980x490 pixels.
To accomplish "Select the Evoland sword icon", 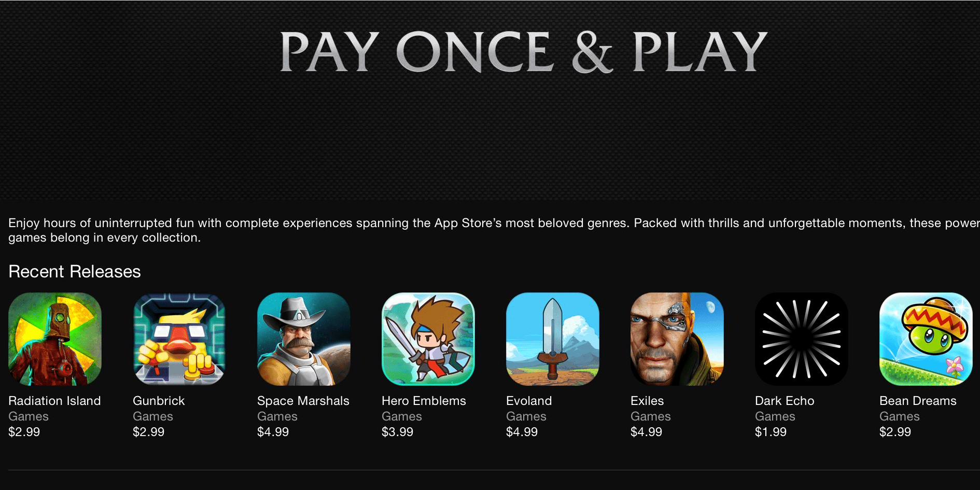I will point(553,339).
